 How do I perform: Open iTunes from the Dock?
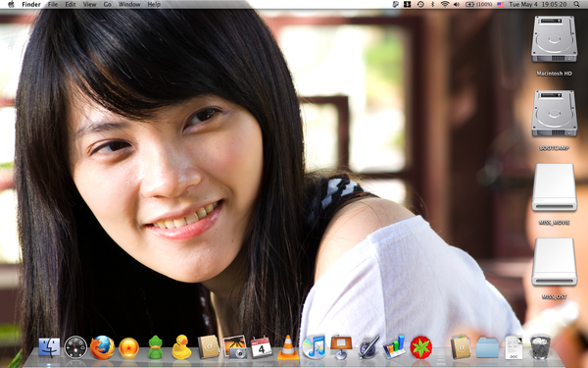pos(315,346)
